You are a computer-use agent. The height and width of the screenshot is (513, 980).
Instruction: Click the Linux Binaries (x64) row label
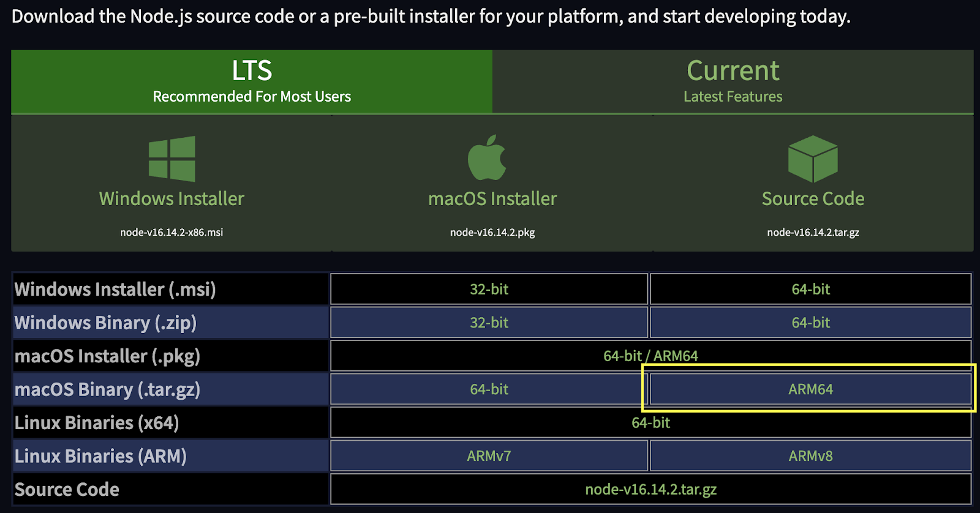[x=97, y=423]
